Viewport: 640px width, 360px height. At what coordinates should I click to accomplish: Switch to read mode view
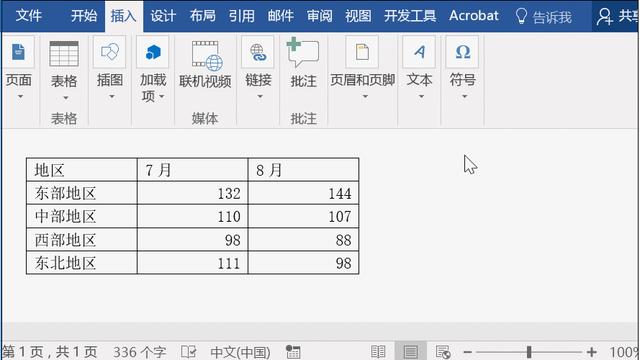(x=378, y=351)
